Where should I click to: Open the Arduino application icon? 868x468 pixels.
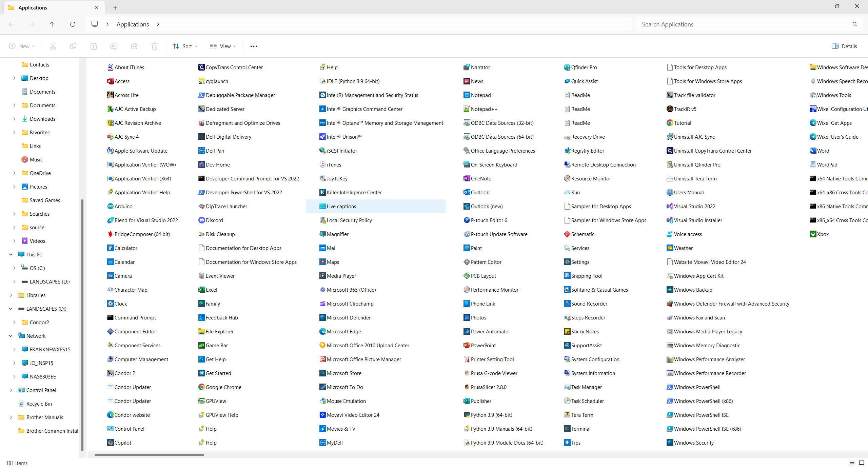110,206
